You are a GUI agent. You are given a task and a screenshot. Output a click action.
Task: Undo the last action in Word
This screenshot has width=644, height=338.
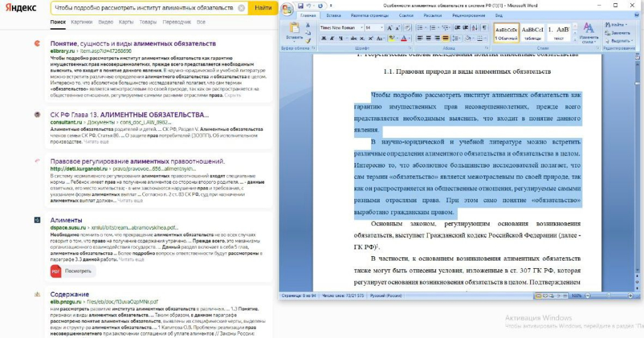pos(309,6)
